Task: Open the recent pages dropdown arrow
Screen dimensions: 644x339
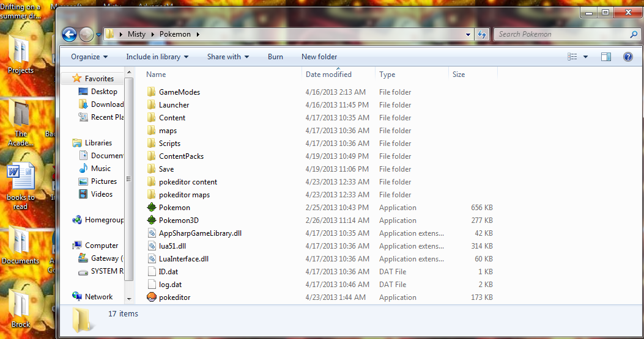Action: coord(98,35)
